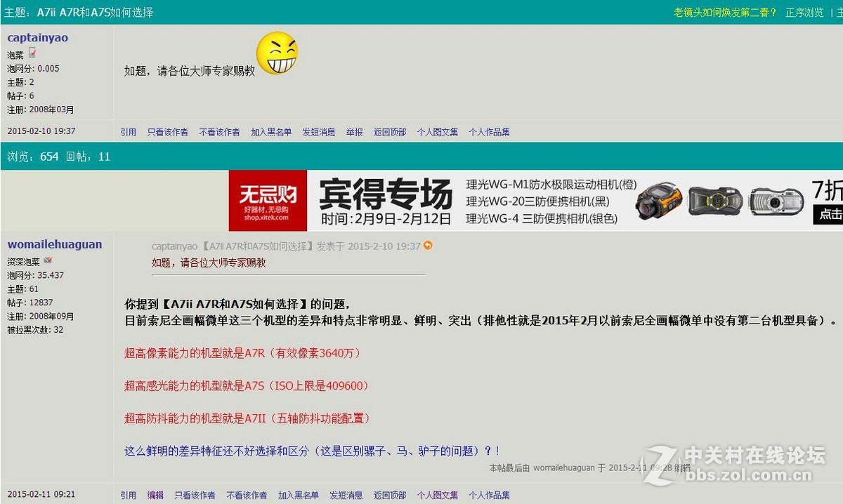
Task: Click the 7折 点击 banner button
Action: tap(828, 201)
